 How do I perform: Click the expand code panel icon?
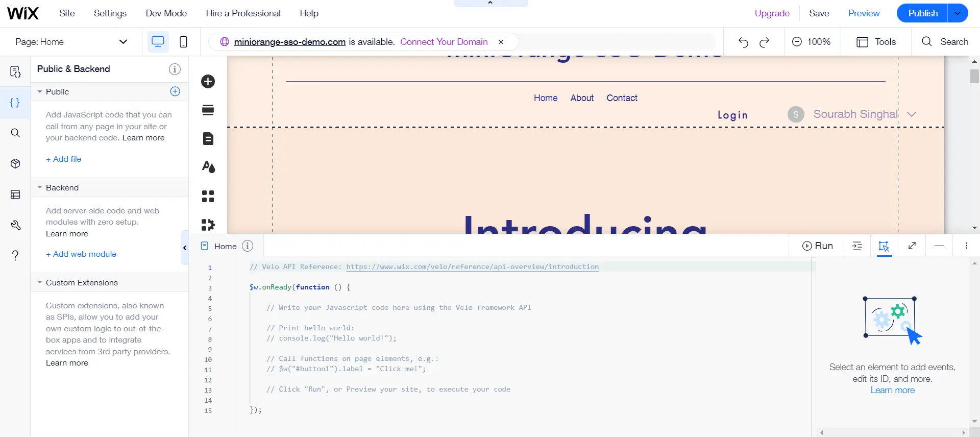pos(912,246)
